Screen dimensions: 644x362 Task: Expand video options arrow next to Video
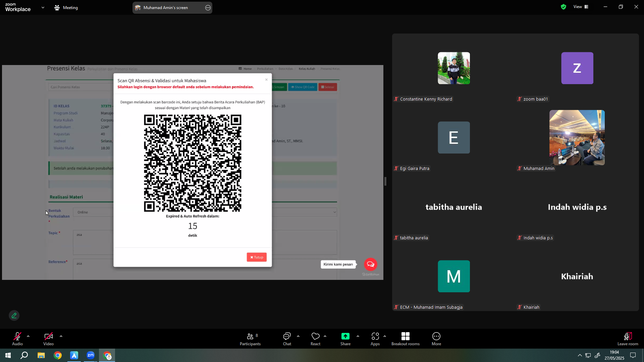tap(61, 336)
